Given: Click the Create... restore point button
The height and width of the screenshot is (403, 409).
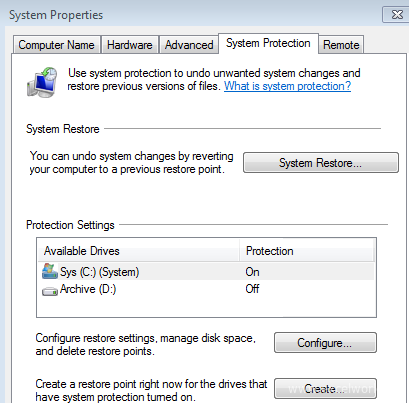Looking at the screenshot, I should tap(325, 389).
